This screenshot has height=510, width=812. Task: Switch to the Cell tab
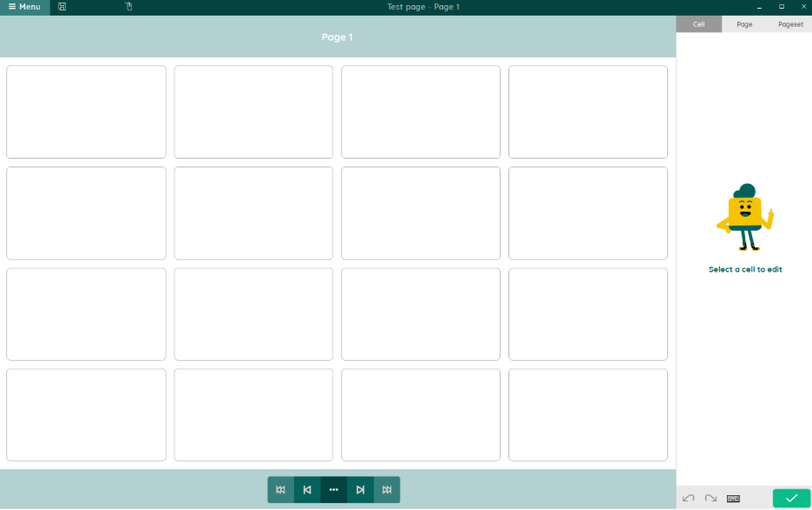[698, 24]
